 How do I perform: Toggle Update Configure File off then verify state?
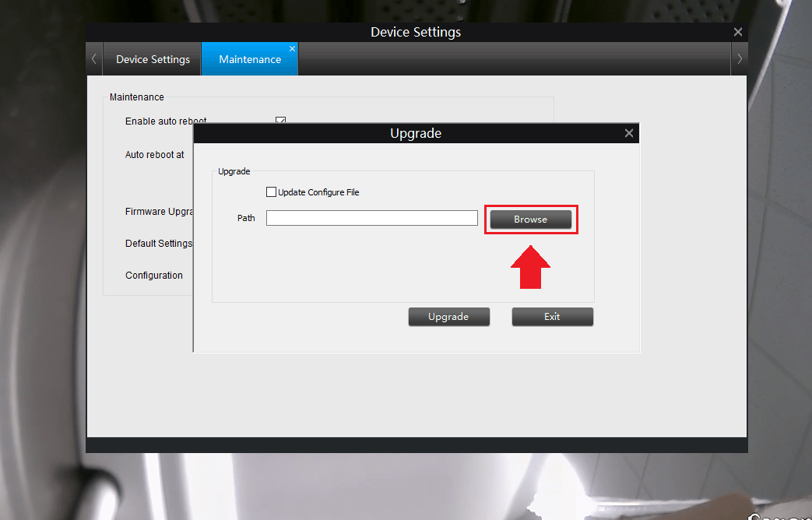(272, 191)
